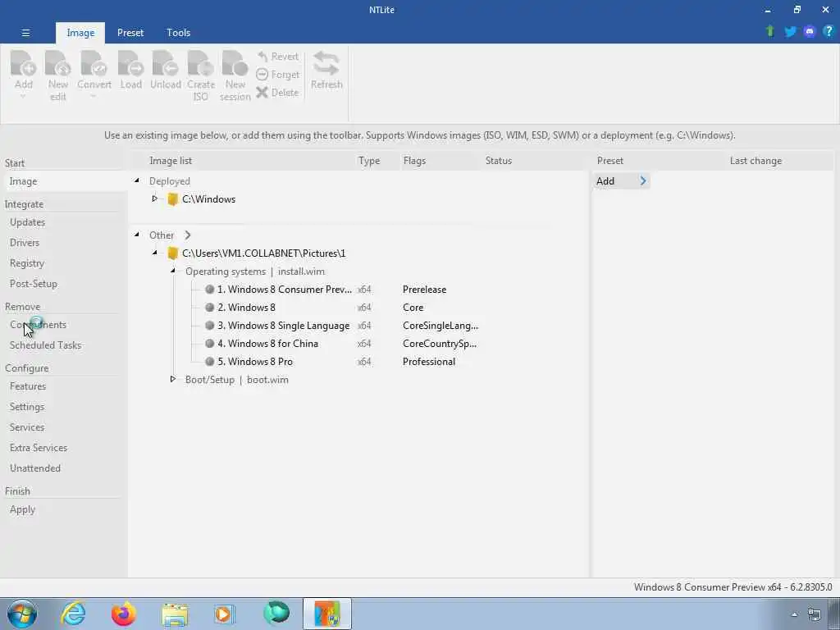The height and width of the screenshot is (630, 840).
Task: Click the Forget toolbar item
Action: click(x=277, y=75)
